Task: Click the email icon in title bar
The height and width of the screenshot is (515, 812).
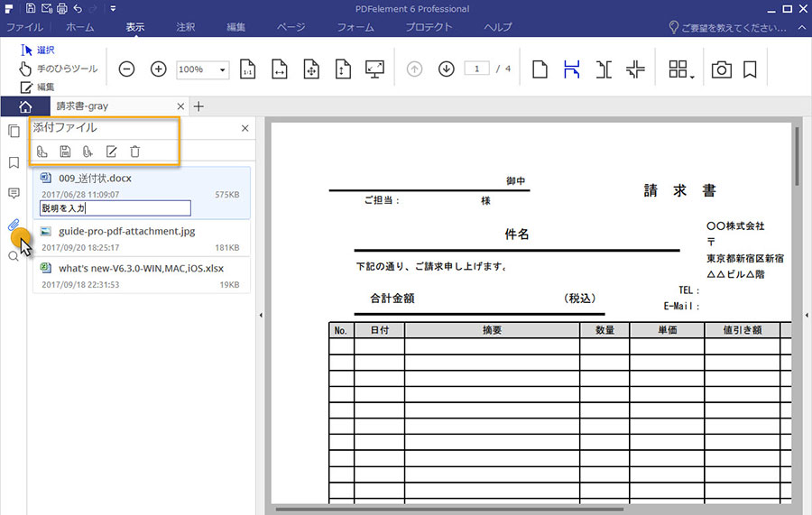Action: 47,8
